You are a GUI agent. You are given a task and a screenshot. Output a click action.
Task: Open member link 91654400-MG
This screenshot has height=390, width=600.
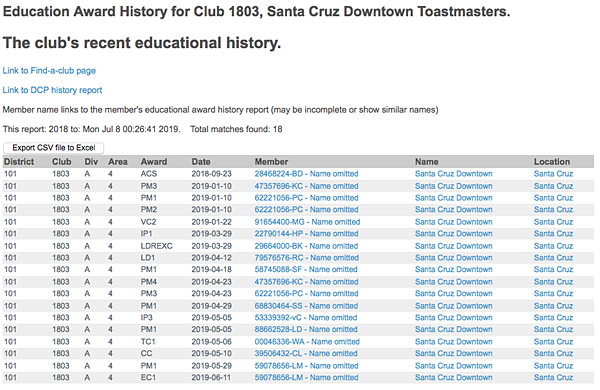[307, 222]
